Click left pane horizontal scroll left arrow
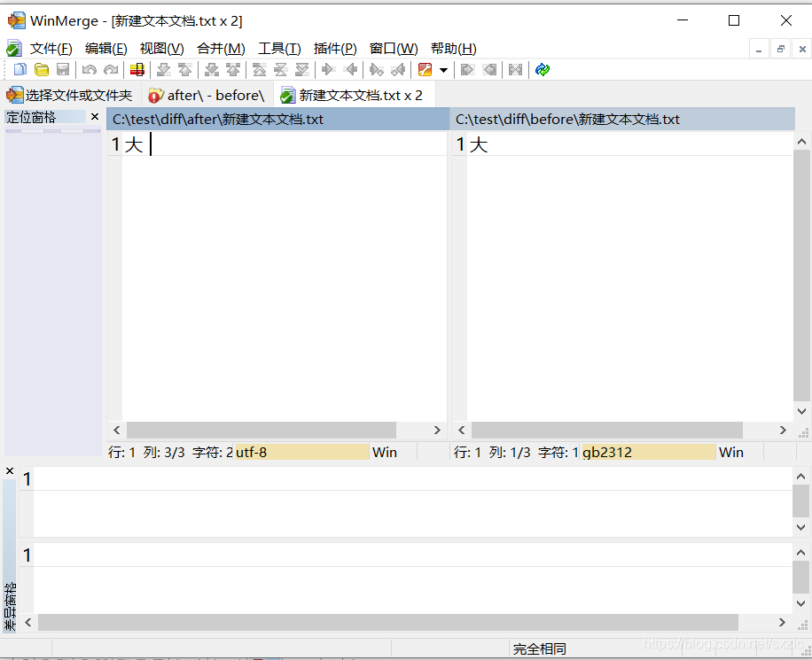Viewport: 812px width, 660px height. tap(116, 431)
